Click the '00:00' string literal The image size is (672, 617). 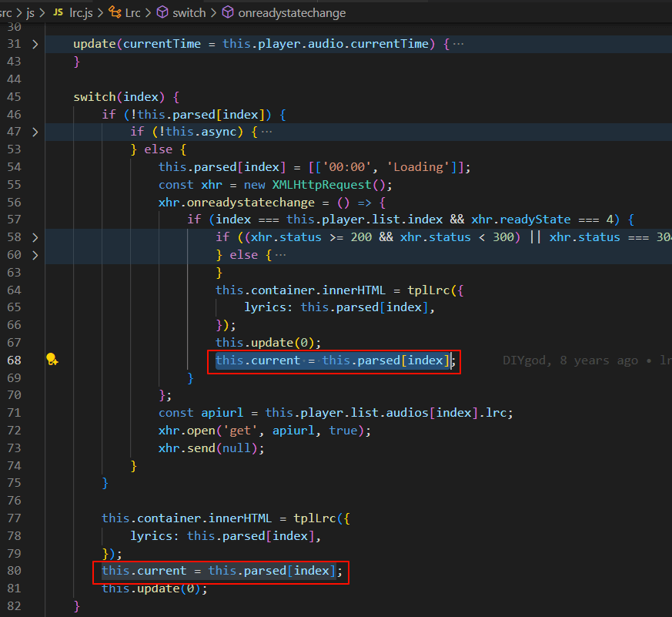pyautogui.click(x=346, y=167)
